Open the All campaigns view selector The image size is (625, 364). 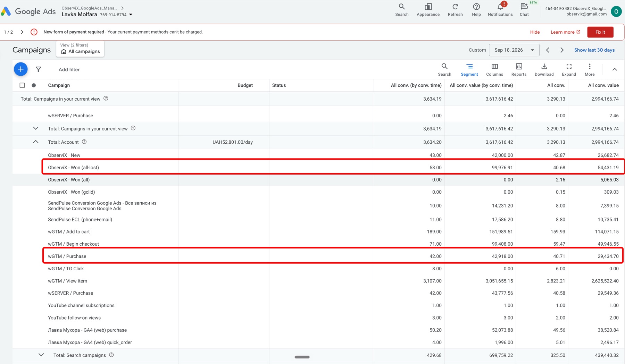pos(80,49)
